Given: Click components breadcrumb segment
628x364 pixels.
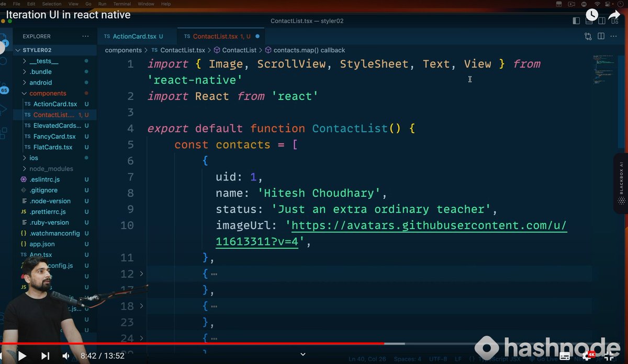Looking at the screenshot, I should pos(123,50).
